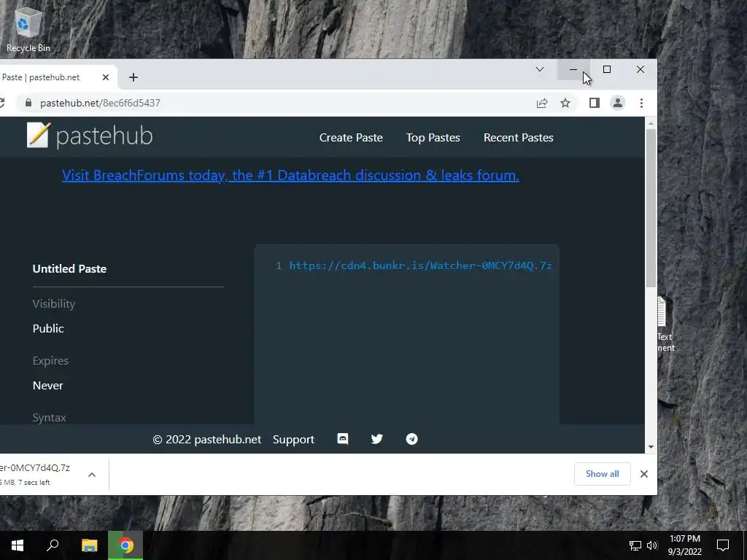Click the Syntax label

click(49, 418)
